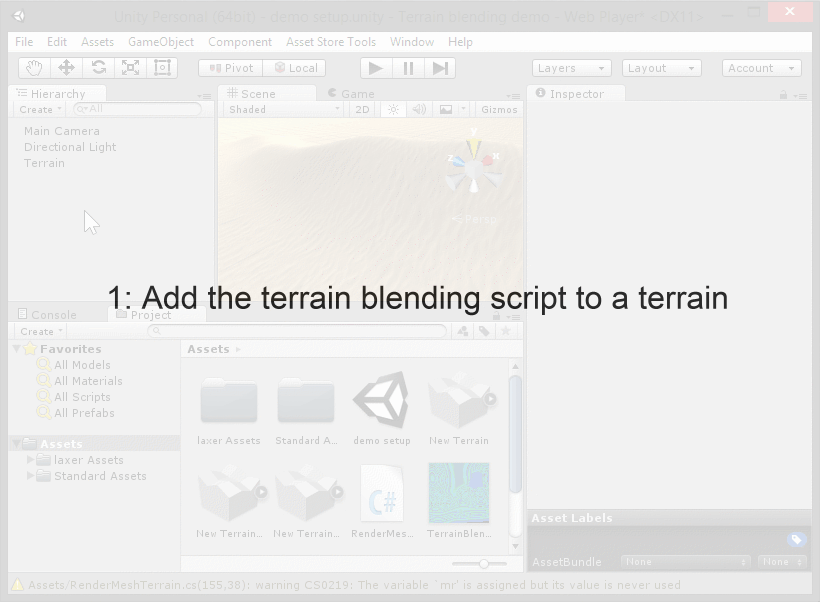
Task: Select All Prefabs favorite
Action: (x=84, y=413)
